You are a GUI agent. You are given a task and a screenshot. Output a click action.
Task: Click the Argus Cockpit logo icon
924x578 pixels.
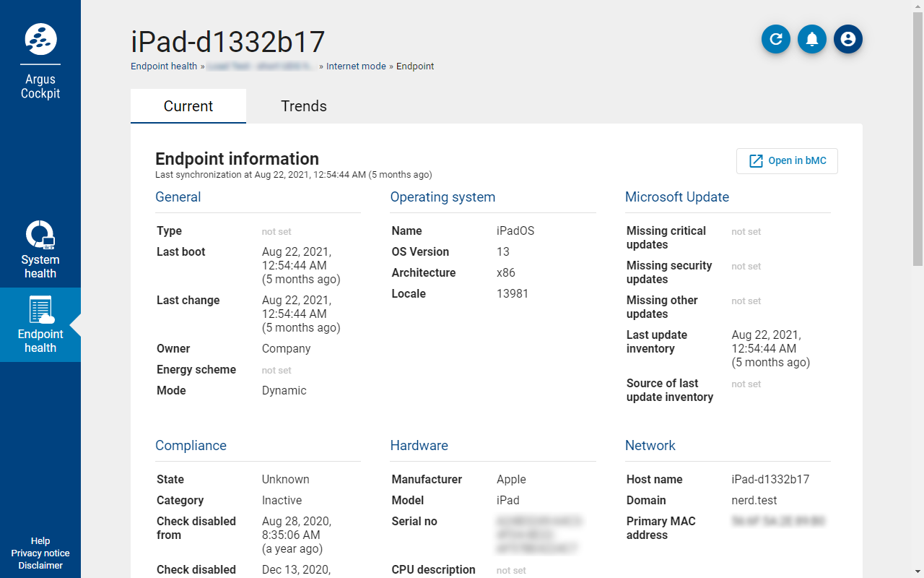[x=40, y=39]
